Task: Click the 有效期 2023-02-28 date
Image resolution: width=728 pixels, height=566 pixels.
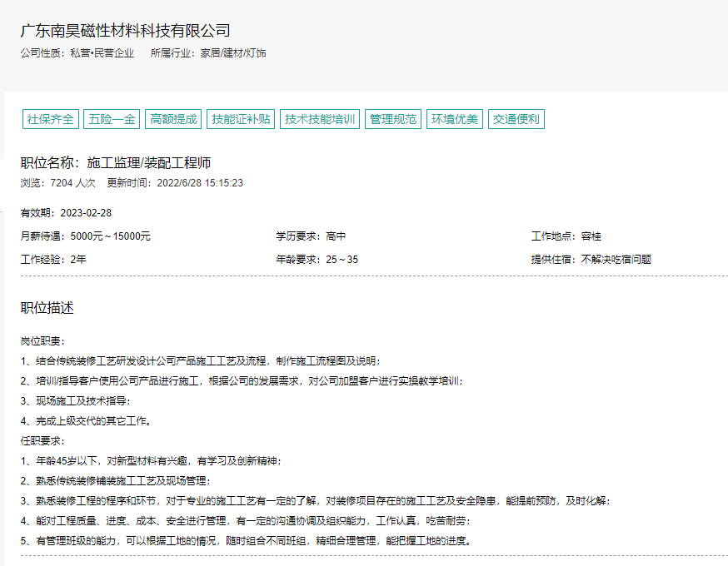Action: 66,213
